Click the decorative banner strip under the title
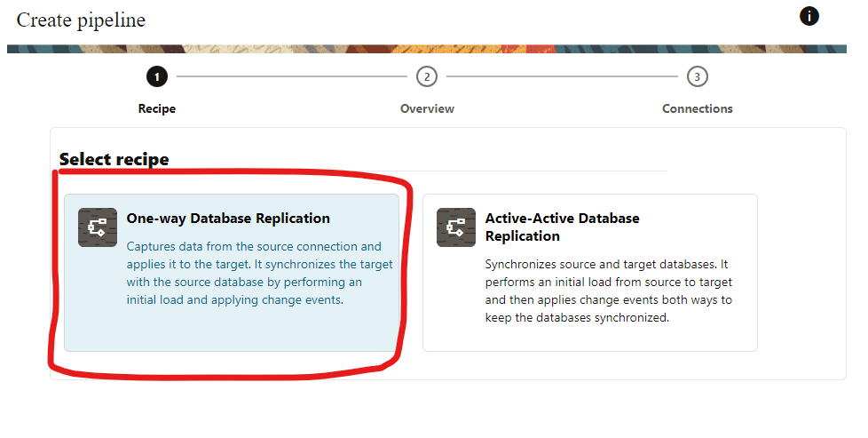This screenshot has height=438, width=868. [x=426, y=49]
